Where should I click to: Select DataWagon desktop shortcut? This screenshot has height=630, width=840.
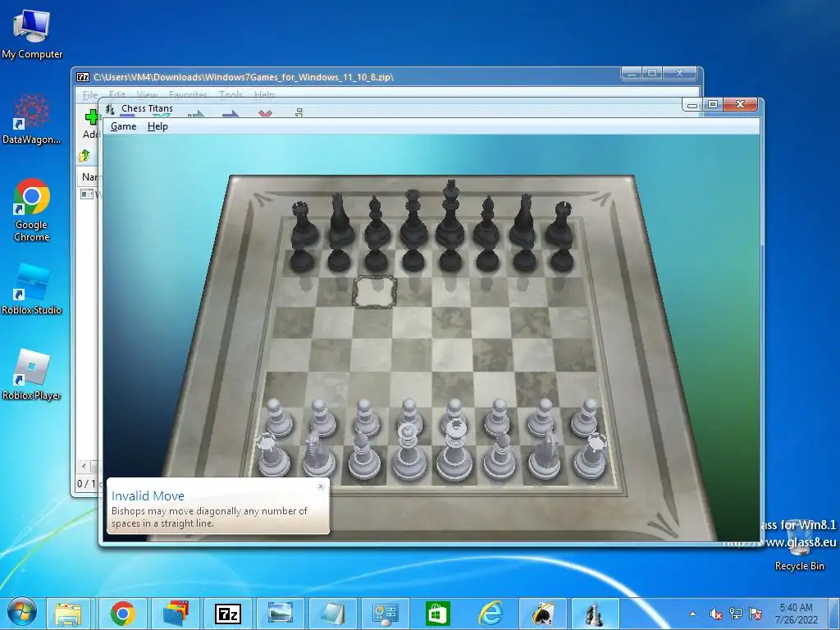click(32, 119)
